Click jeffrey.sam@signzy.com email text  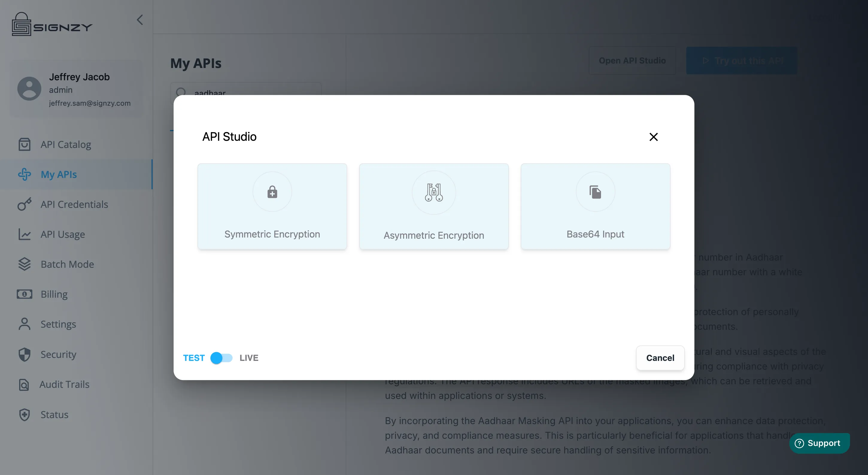click(x=89, y=103)
